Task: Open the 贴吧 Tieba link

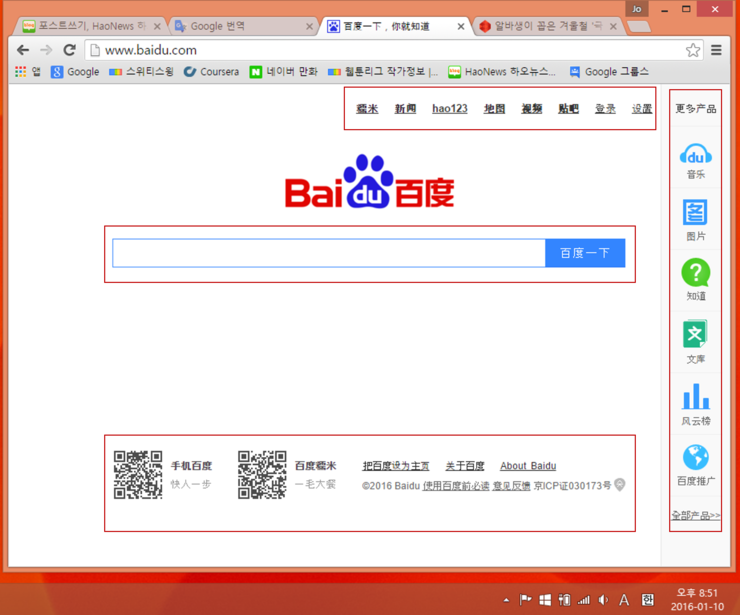Action: 569,109
